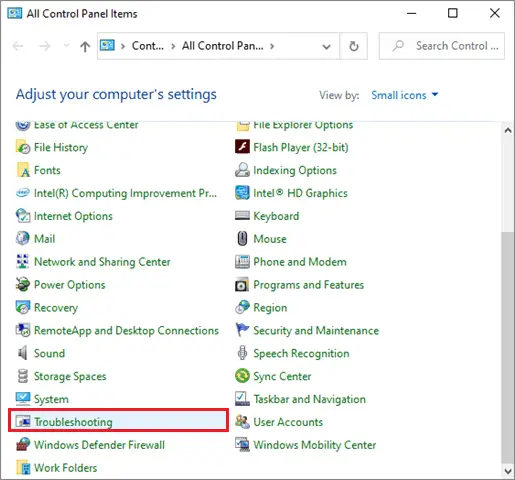Click Windows Mobility Center icon
The width and height of the screenshot is (515, 480).
click(x=242, y=445)
